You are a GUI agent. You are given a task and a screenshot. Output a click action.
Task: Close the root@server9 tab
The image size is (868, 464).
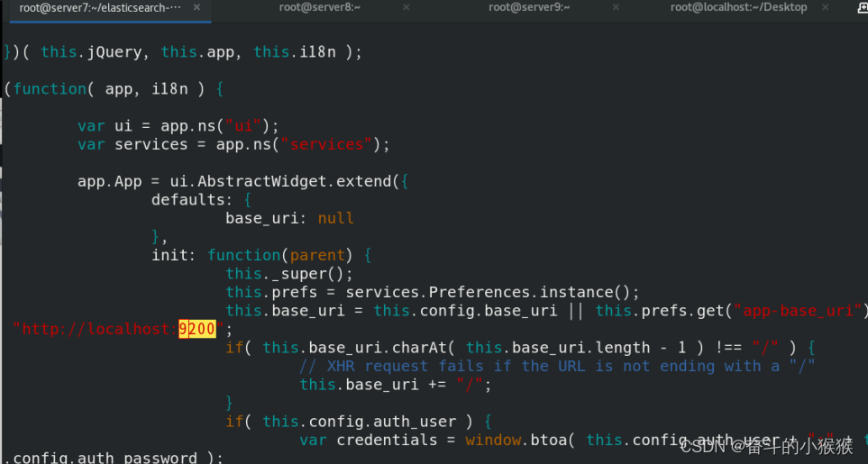616,8
